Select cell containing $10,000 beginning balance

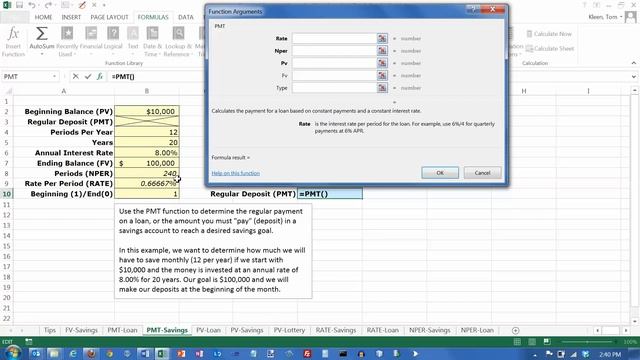pos(147,111)
